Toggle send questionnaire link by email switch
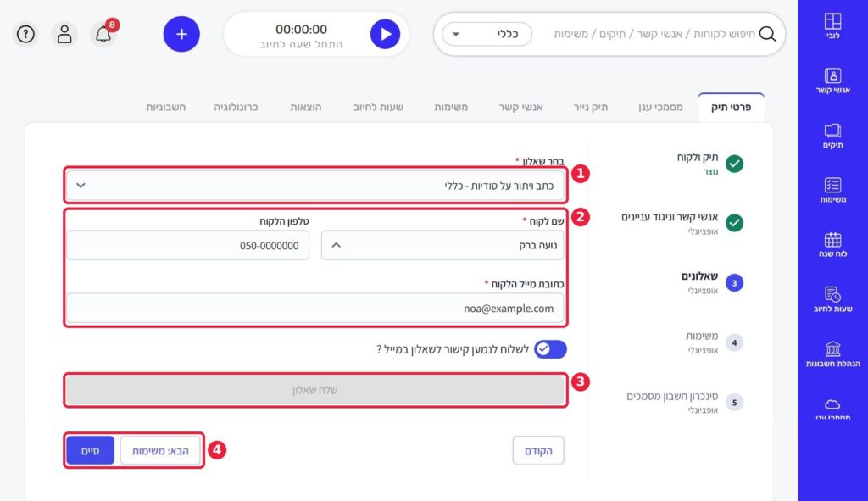This screenshot has height=501, width=868. 550,349
